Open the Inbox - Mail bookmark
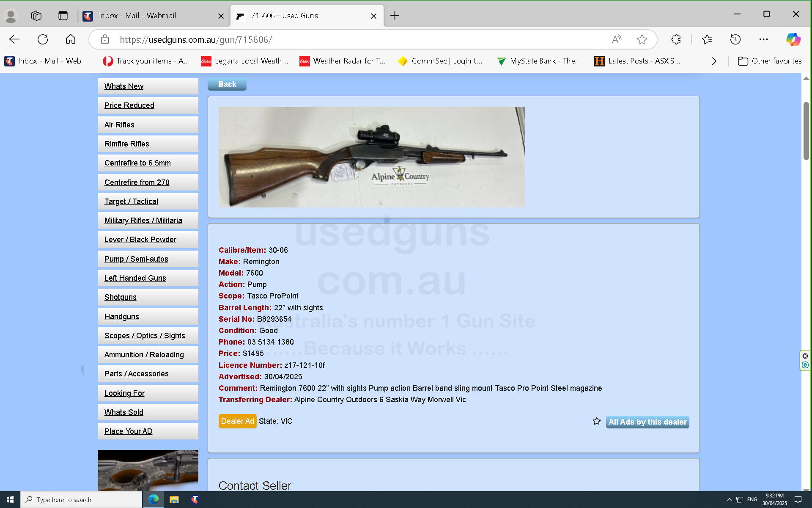The image size is (812, 508). coord(46,61)
